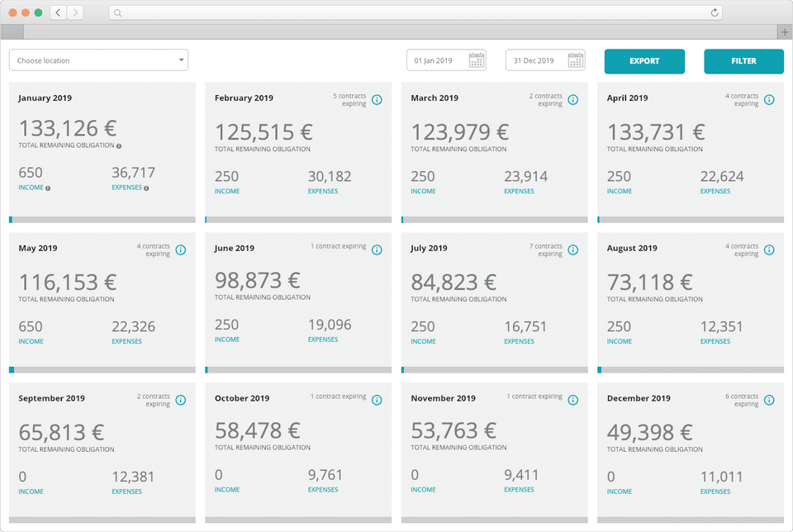Click the 31 Dec 2019 date field

545,60
